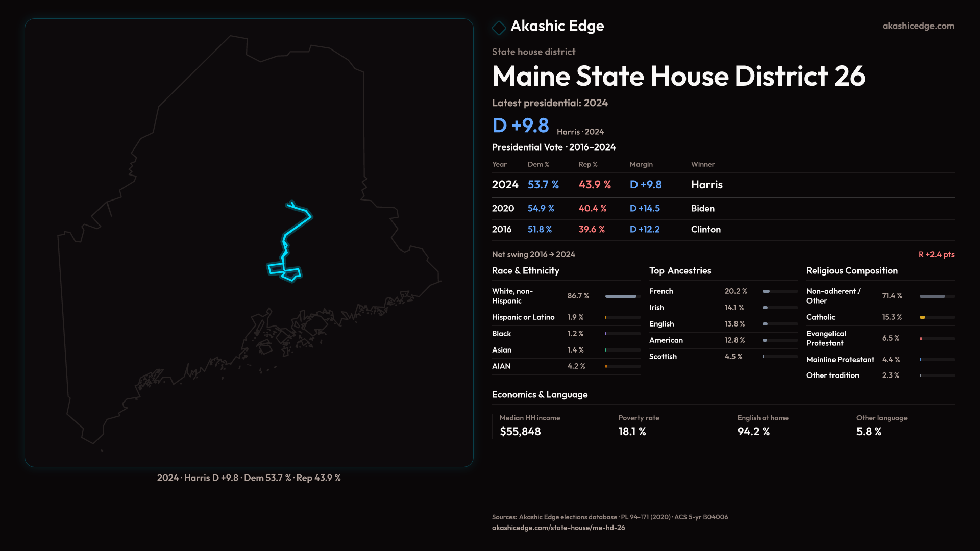Image resolution: width=980 pixels, height=551 pixels.
Task: Click the Other language stat card
Action: (881, 425)
